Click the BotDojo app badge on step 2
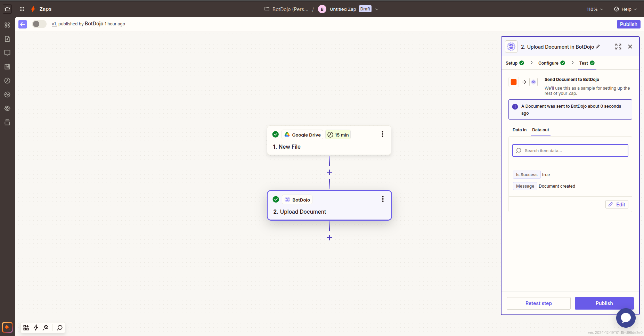The height and width of the screenshot is (336, 644). coord(297,200)
